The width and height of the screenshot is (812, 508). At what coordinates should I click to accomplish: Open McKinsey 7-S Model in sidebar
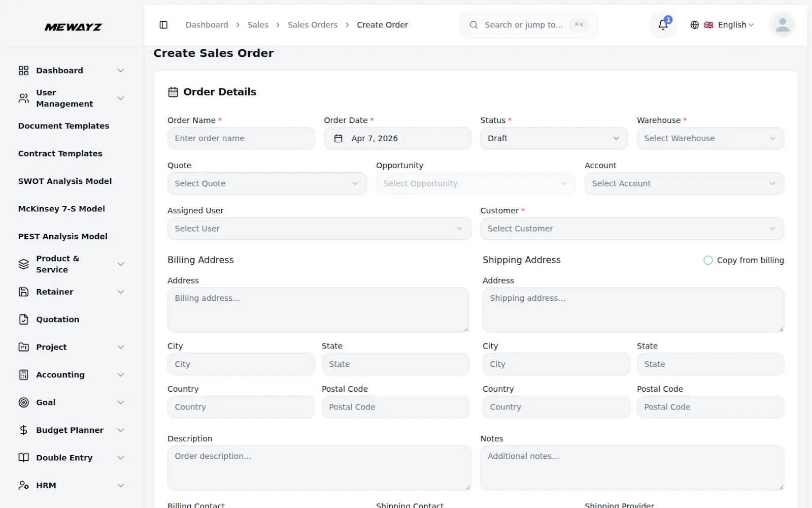coord(61,209)
